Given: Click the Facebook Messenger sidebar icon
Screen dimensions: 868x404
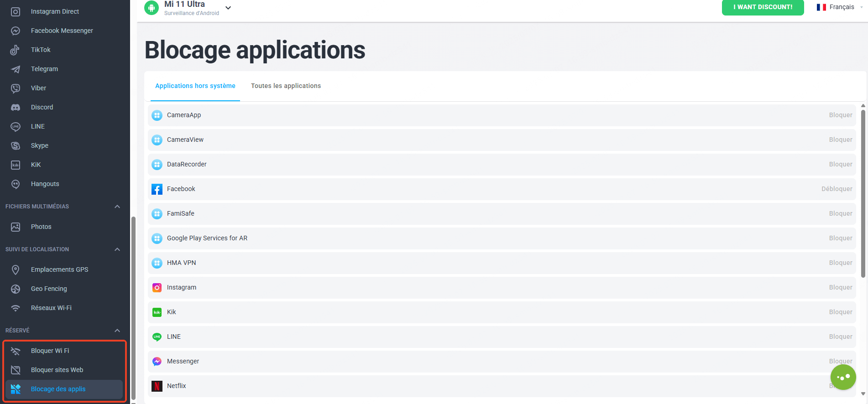Looking at the screenshot, I should (16, 31).
